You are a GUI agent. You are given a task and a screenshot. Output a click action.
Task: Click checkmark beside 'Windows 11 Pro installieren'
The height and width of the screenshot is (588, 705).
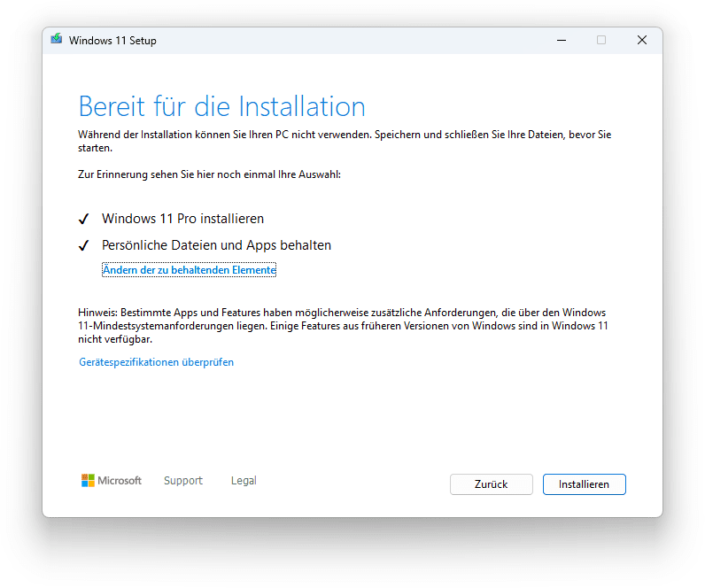(x=83, y=219)
